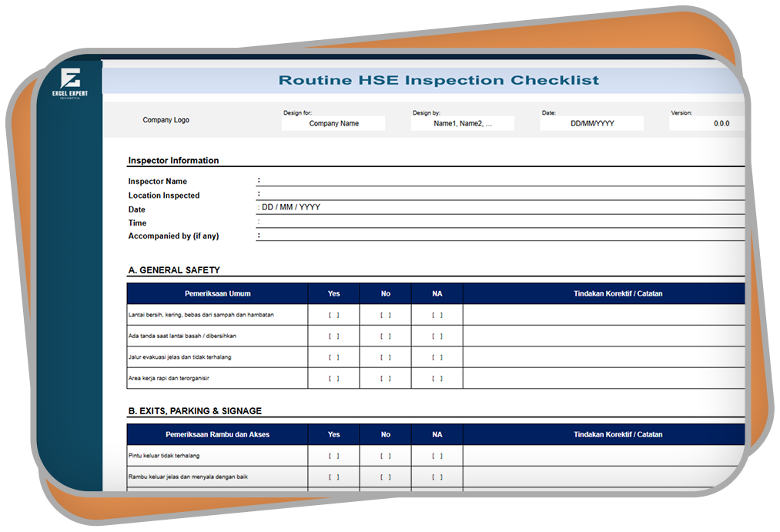Check Yes for Area kerja rapi row
Viewport: 780px width, 532px height.
[x=333, y=378]
